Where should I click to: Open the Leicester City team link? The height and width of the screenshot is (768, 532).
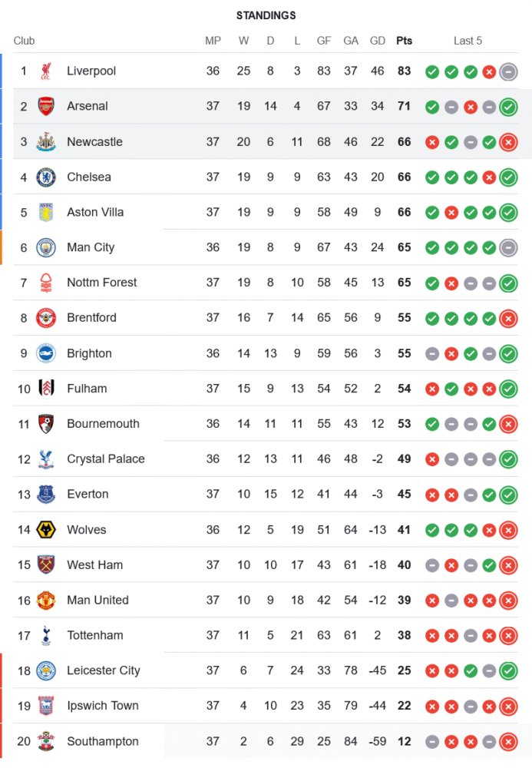click(103, 671)
